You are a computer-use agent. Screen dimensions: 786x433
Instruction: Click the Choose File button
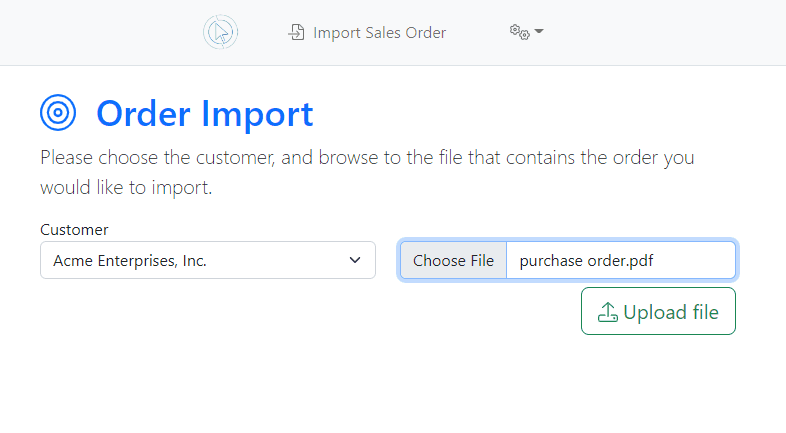453,261
